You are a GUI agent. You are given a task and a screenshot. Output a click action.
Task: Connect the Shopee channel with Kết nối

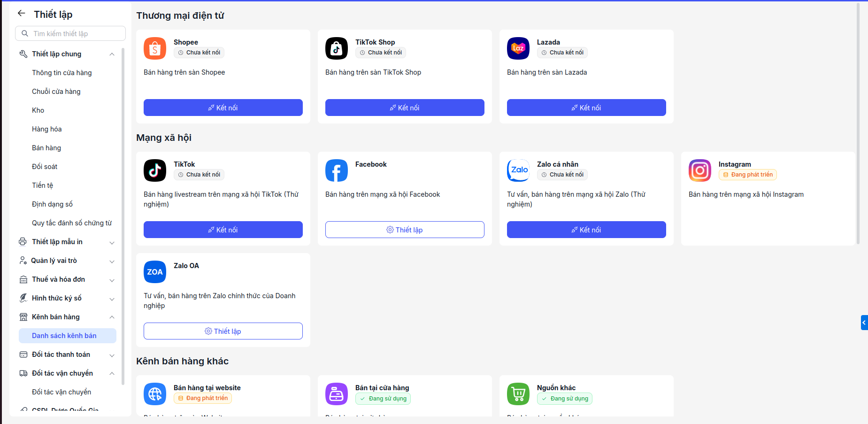point(223,108)
